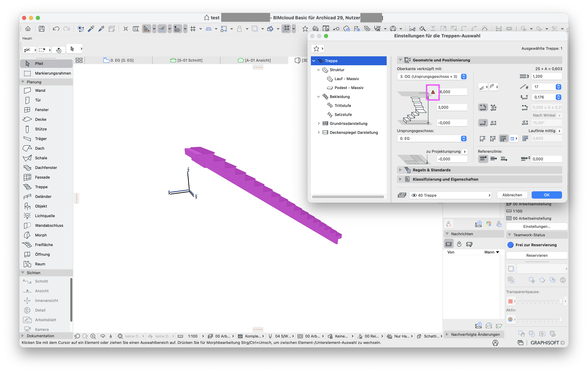
Task: Select the Fenster tool
Action: 46,110
